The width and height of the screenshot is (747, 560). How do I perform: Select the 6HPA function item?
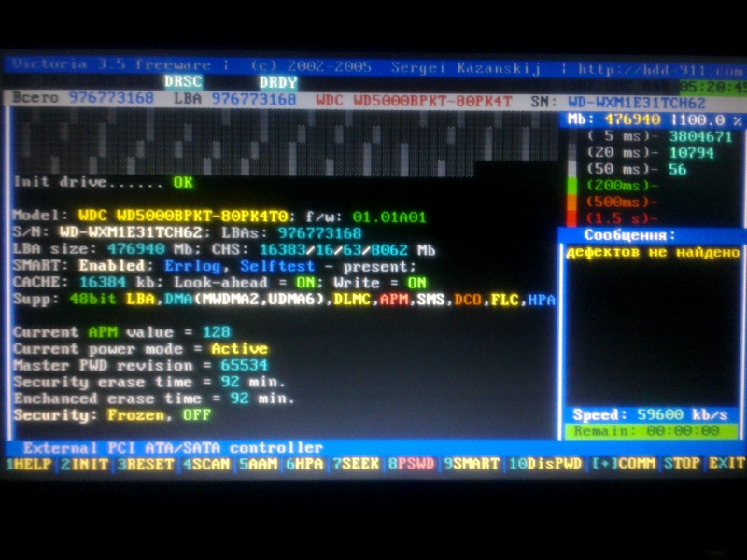point(304,464)
